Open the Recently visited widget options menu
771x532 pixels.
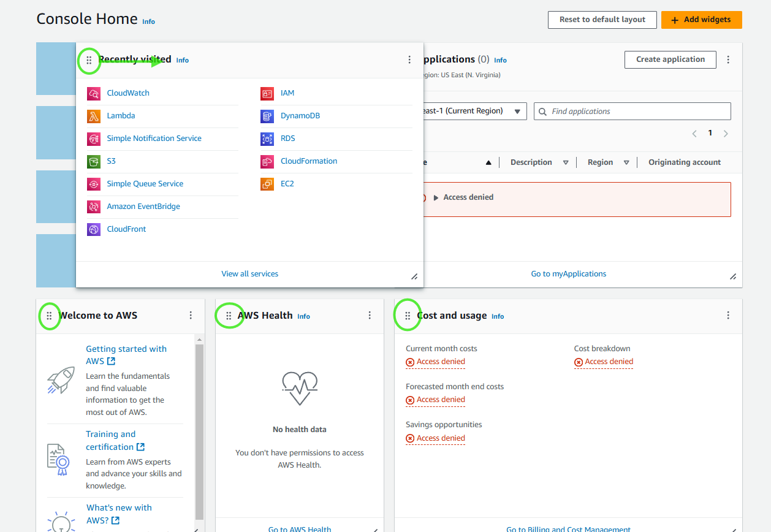pyautogui.click(x=409, y=59)
